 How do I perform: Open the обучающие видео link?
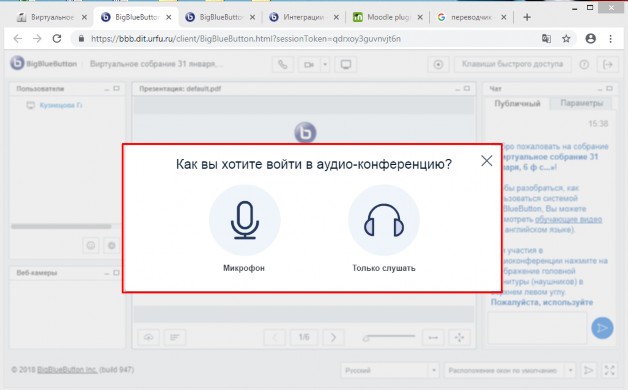[x=568, y=219]
